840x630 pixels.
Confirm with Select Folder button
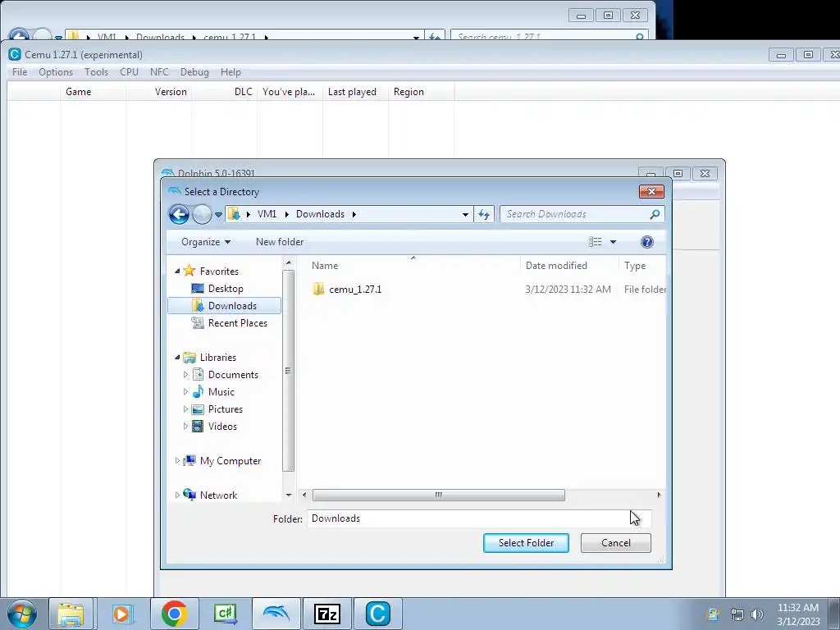click(x=526, y=543)
